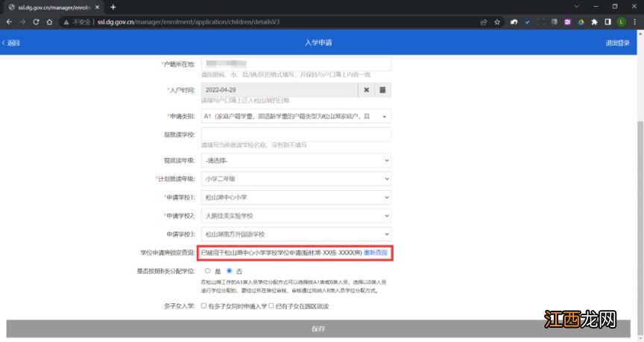Click the browser forward arrow
This screenshot has width=644, height=342.
point(22,22)
